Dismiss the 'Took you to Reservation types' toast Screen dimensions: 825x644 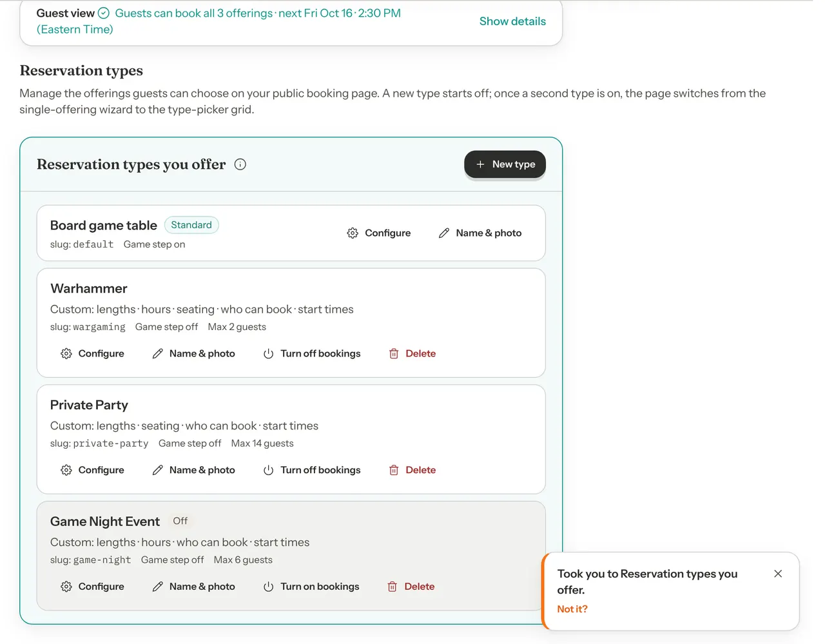778,574
